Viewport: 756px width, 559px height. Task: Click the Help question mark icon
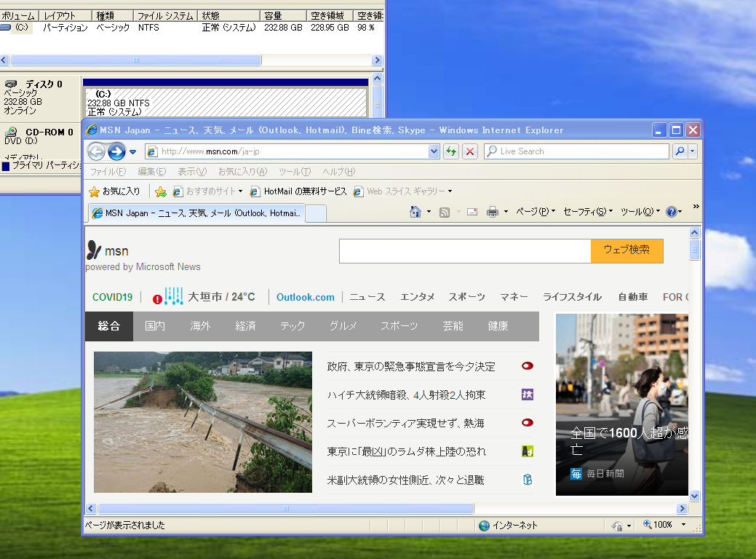click(671, 212)
